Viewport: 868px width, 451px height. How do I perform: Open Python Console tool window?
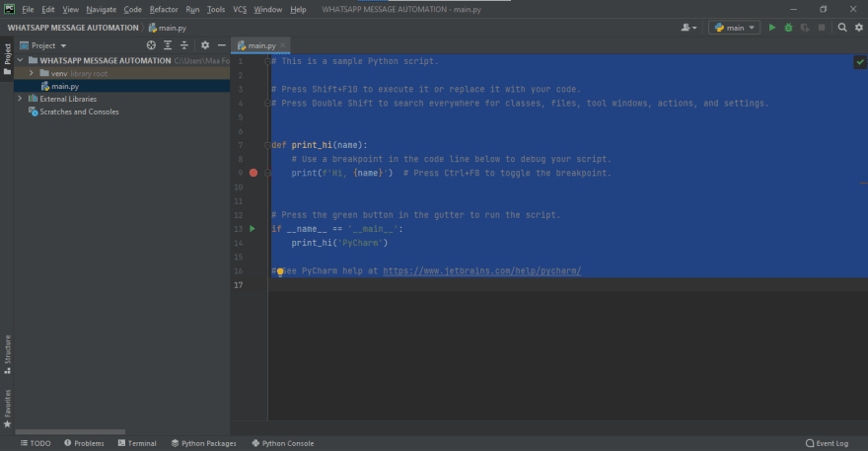[x=283, y=443]
